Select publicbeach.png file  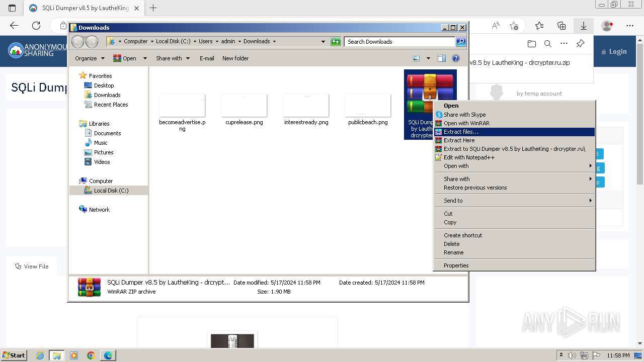coord(368,110)
